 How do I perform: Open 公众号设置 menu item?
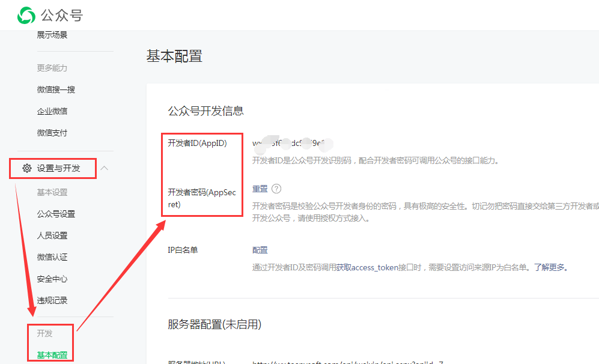pyautogui.click(x=56, y=214)
